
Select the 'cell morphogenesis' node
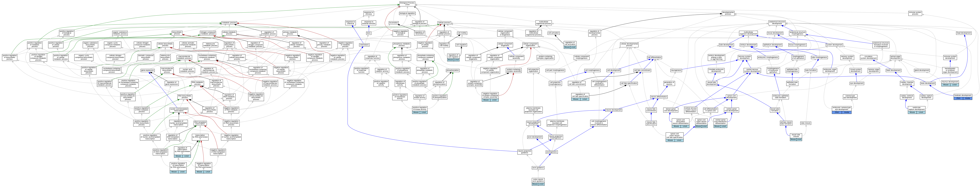(592, 70)
